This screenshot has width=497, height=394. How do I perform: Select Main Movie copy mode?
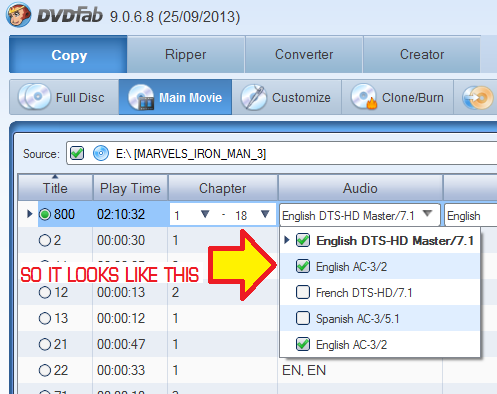(175, 97)
